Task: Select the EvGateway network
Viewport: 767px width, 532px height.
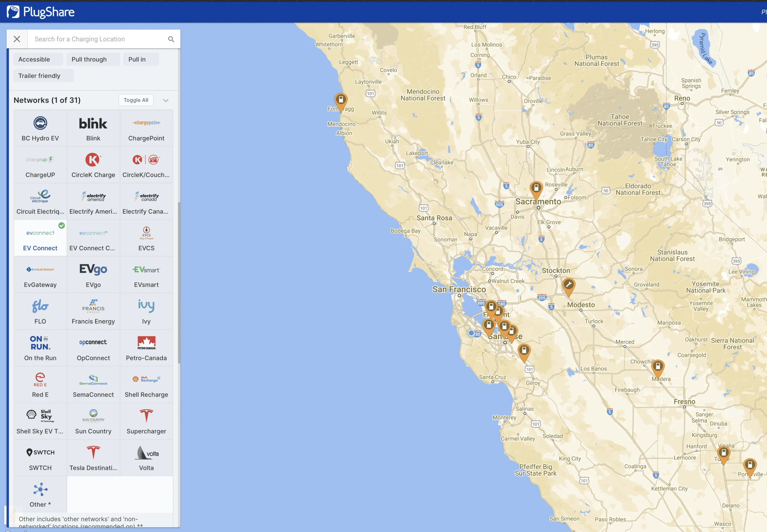Action: click(x=40, y=275)
